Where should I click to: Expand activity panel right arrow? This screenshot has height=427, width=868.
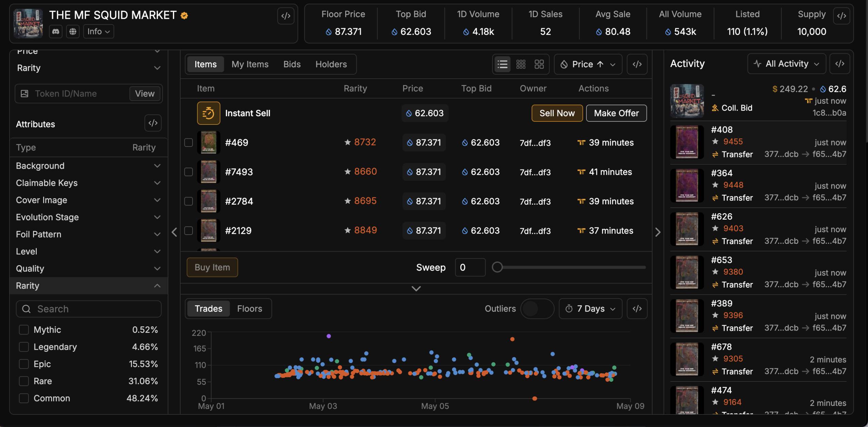pyautogui.click(x=658, y=232)
